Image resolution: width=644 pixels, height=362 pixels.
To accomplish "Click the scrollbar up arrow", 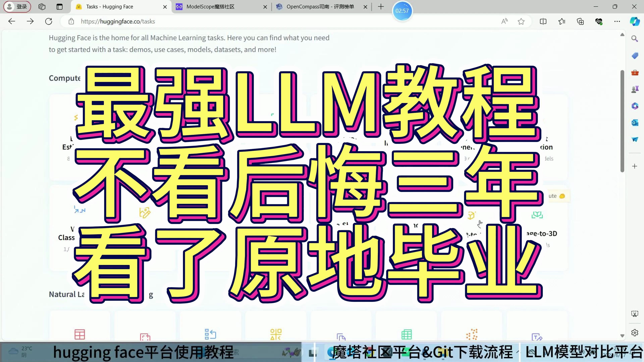I will 622,35.
